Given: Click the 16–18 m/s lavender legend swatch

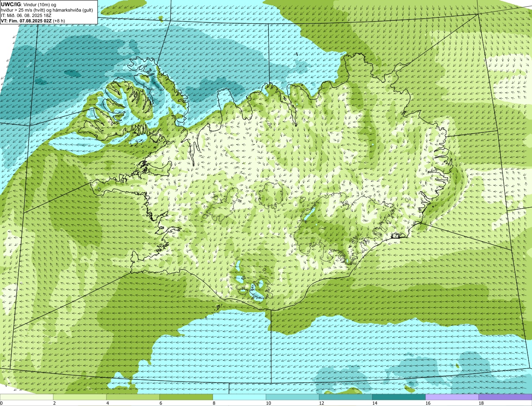Looking at the screenshot, I should (x=452, y=397).
